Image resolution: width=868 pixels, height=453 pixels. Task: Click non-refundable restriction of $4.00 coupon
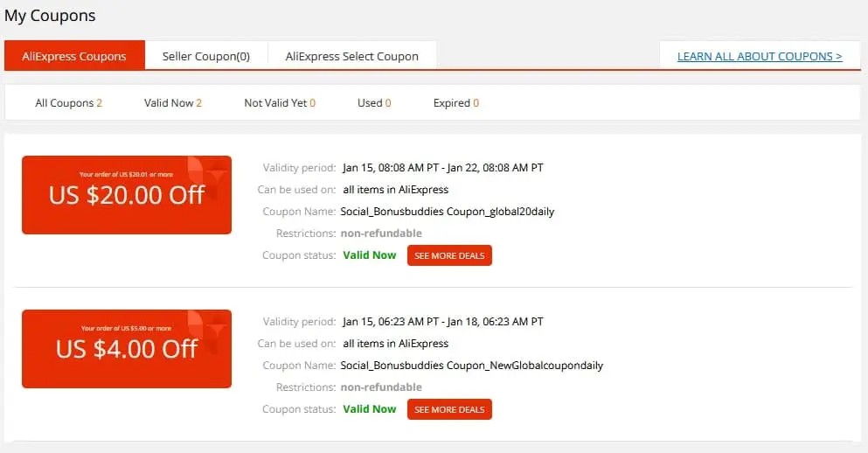point(381,387)
